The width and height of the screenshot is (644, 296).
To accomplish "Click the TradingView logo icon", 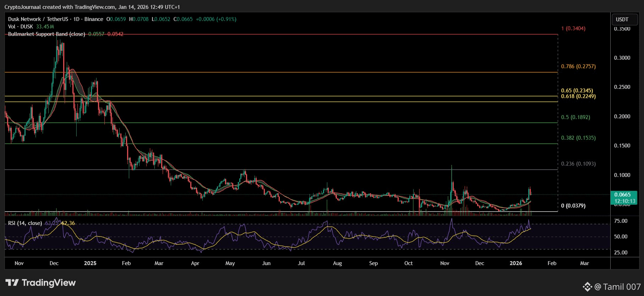I will point(12,282).
